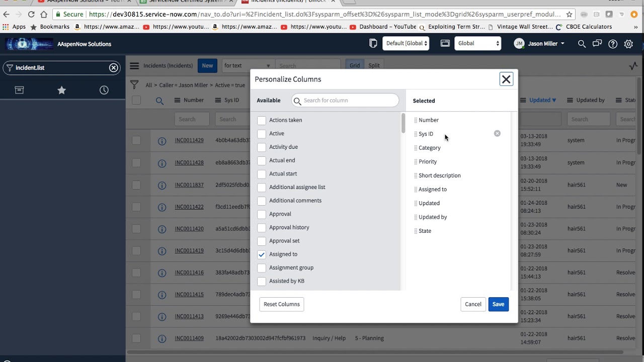The image size is (644, 362).
Task: Click available columns list scrollbar
Action: pyautogui.click(x=403, y=123)
